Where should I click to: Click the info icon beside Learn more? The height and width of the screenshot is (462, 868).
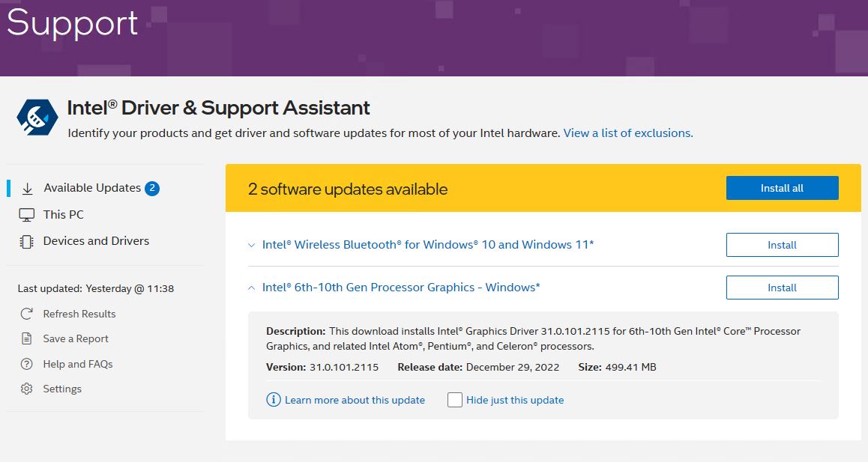pyautogui.click(x=274, y=400)
